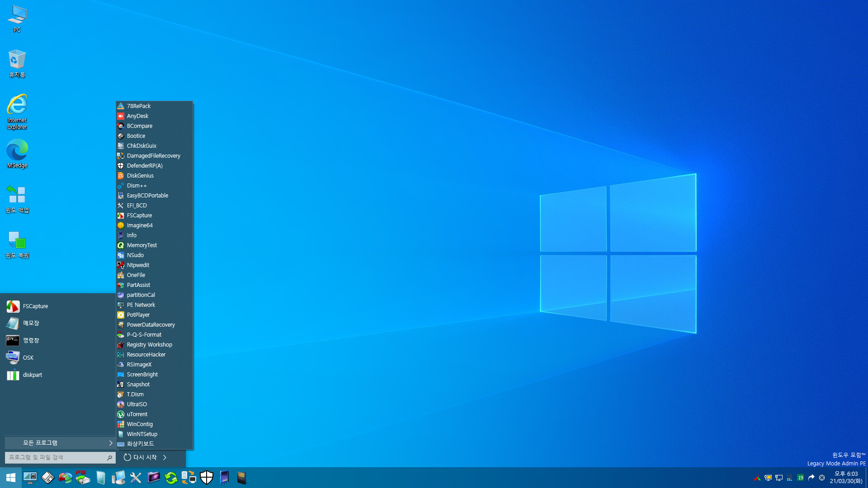The height and width of the screenshot is (488, 868).
Task: Open EFI_BCD from programs list
Action: [155, 206]
